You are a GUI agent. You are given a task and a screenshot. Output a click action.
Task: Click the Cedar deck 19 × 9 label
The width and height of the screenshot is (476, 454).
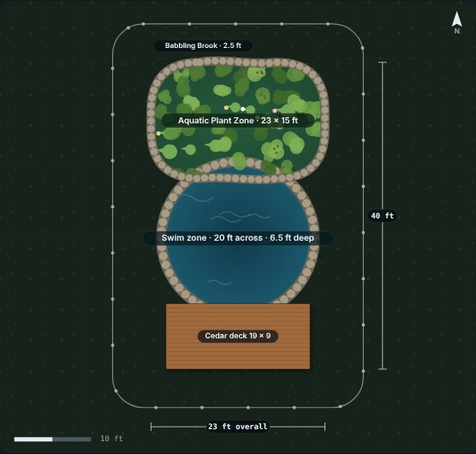(x=238, y=336)
